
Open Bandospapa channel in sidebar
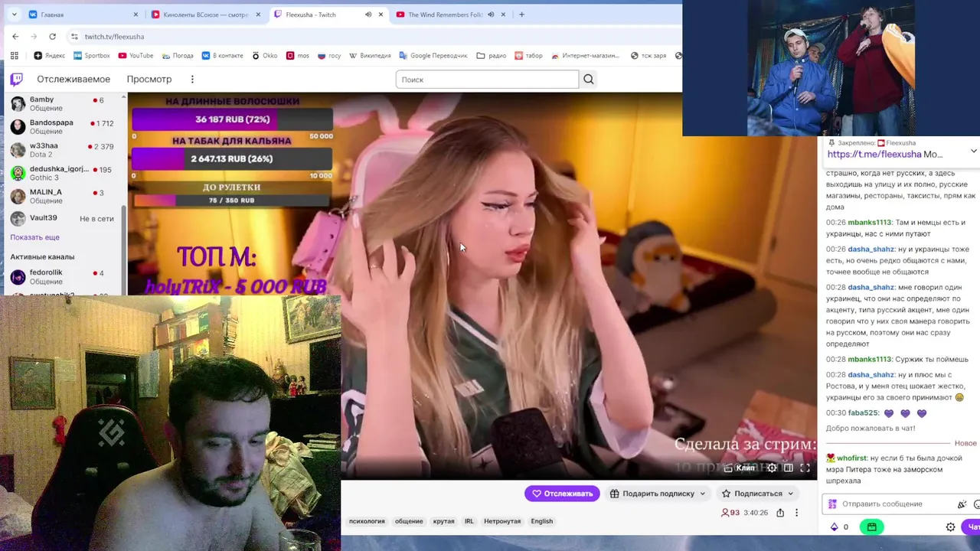(63, 126)
